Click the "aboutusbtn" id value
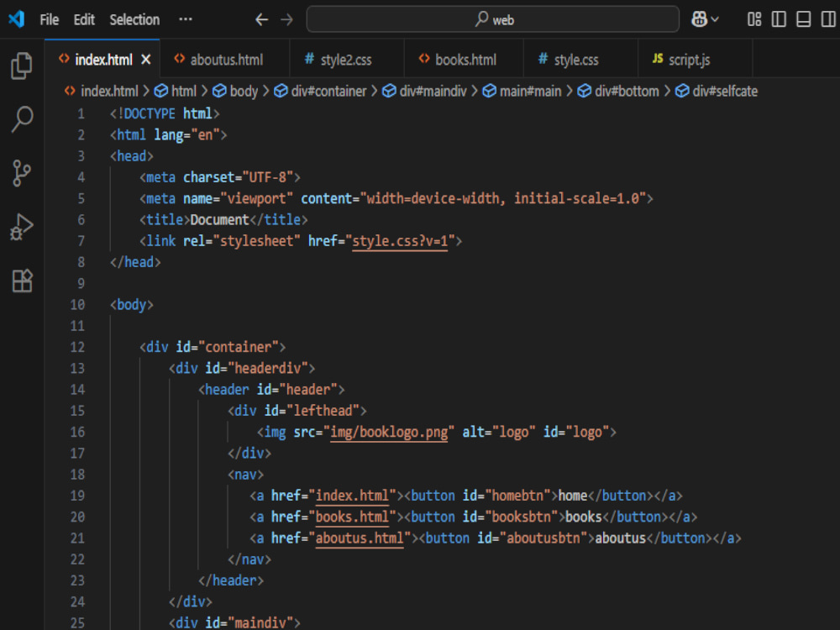Viewport: 840px width, 630px height. coord(543,538)
